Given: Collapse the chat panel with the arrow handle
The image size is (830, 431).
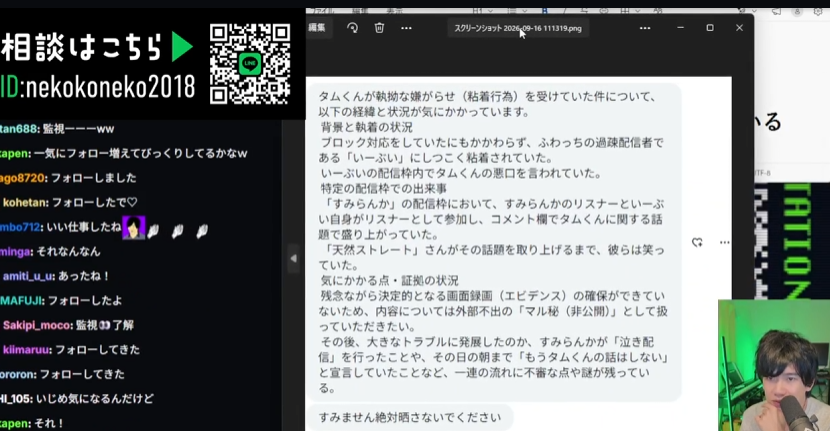Looking at the screenshot, I should (x=294, y=258).
